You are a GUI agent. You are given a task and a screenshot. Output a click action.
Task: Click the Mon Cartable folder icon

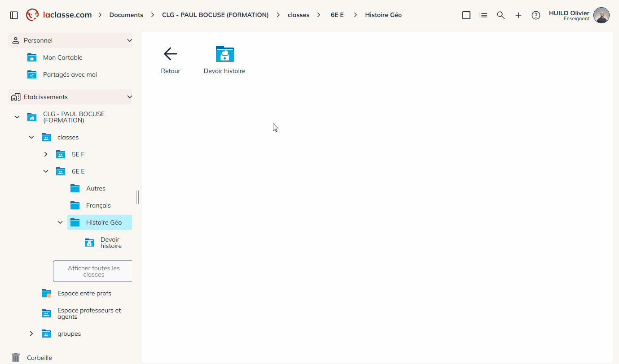[x=31, y=57]
